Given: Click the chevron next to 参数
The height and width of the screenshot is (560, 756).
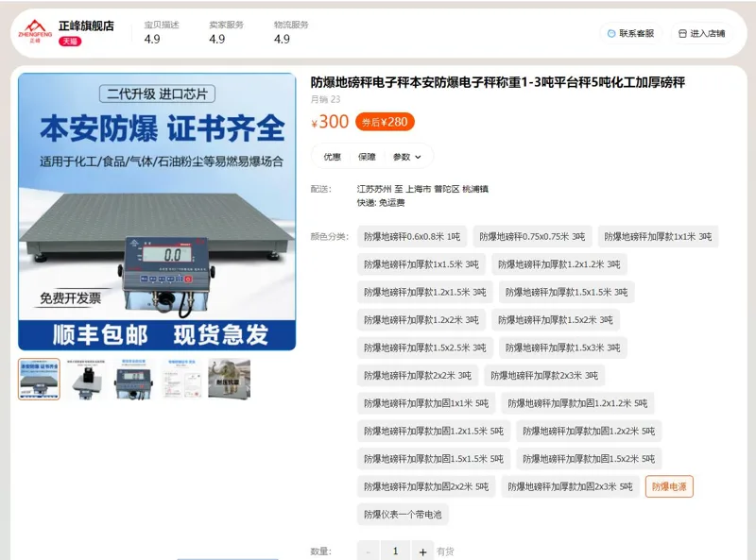Looking at the screenshot, I should click(418, 157).
